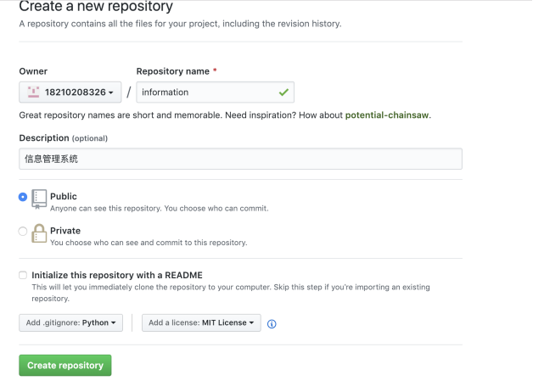The image size is (533, 392).
Task: Click the Public repository book icon
Action: pyautogui.click(x=39, y=199)
